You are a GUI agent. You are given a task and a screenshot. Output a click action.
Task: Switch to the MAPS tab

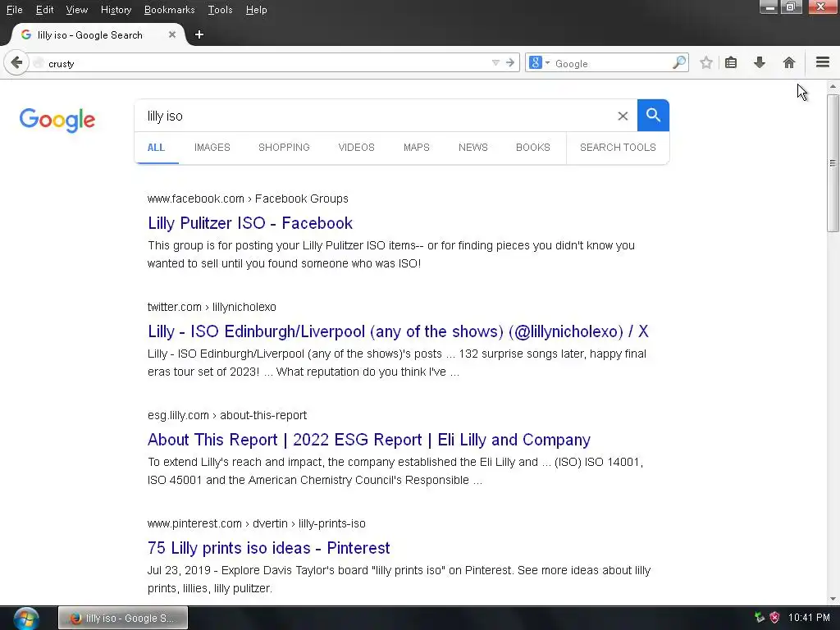[x=416, y=148]
